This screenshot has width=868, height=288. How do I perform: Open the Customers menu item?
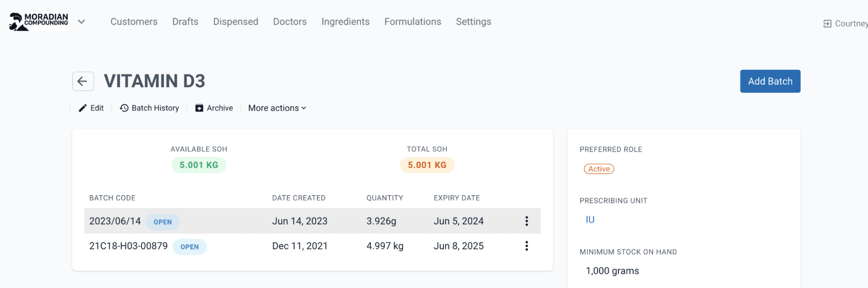coord(134,22)
